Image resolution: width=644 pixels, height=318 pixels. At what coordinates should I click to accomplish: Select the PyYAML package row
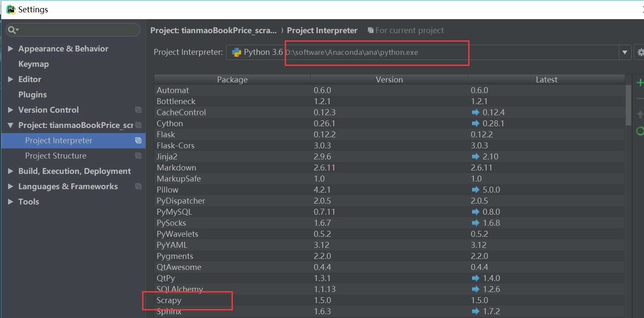coord(389,245)
